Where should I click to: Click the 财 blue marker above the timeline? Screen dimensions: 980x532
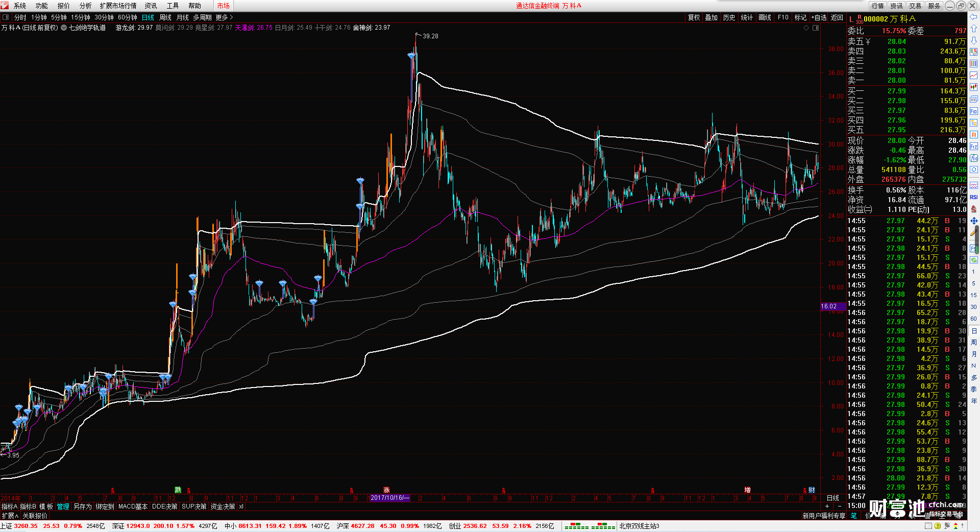812,490
